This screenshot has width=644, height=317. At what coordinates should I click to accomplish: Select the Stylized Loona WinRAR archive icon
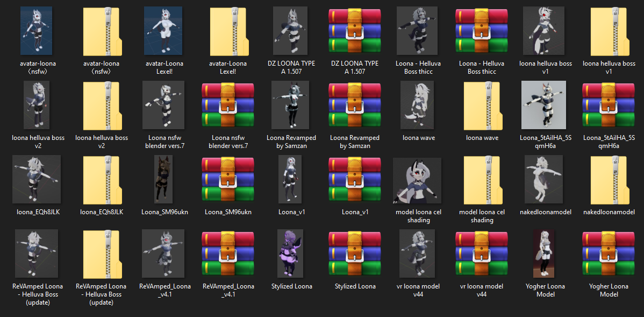pos(354,253)
